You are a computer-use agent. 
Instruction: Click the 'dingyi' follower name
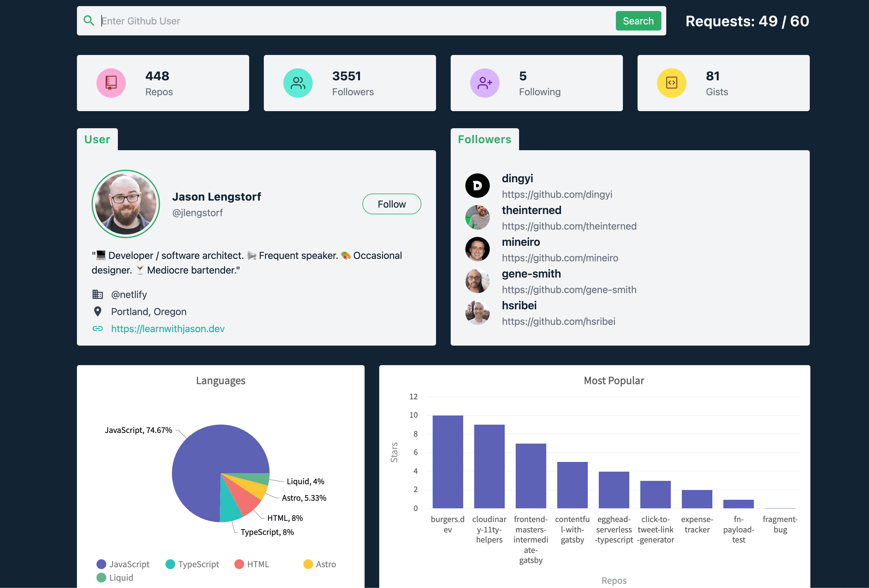[517, 178]
